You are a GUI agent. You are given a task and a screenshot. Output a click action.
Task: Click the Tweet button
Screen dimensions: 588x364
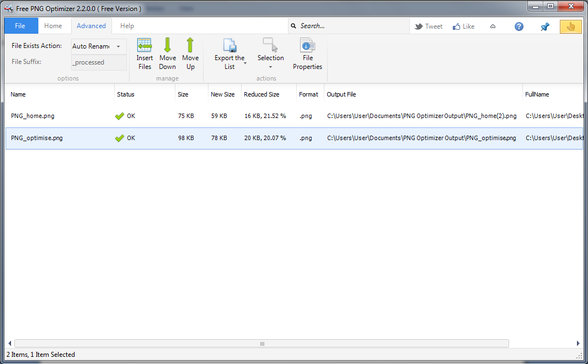[x=429, y=26]
